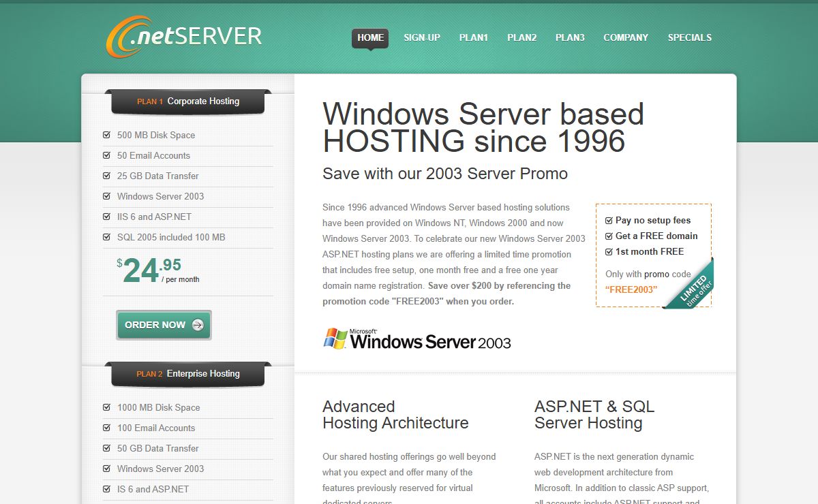Image resolution: width=818 pixels, height=504 pixels.
Task: Open PLAN2 in the navigation
Action: [x=522, y=37]
